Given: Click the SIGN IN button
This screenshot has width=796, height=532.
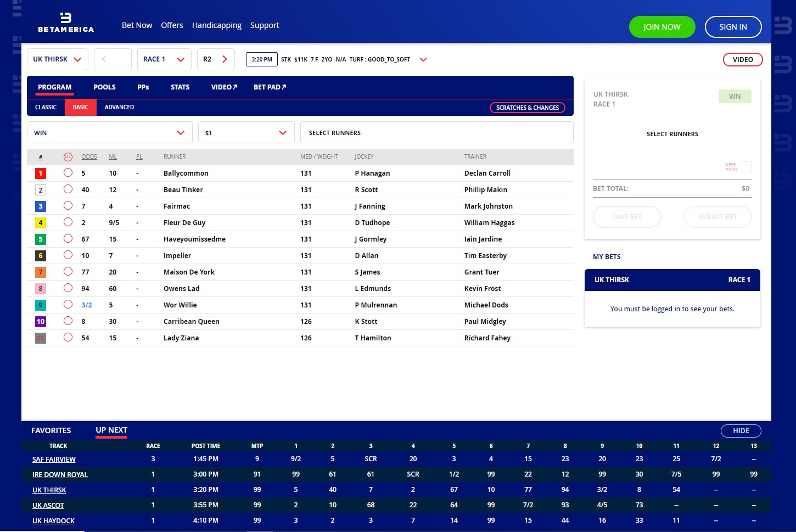Looking at the screenshot, I should 733,27.
